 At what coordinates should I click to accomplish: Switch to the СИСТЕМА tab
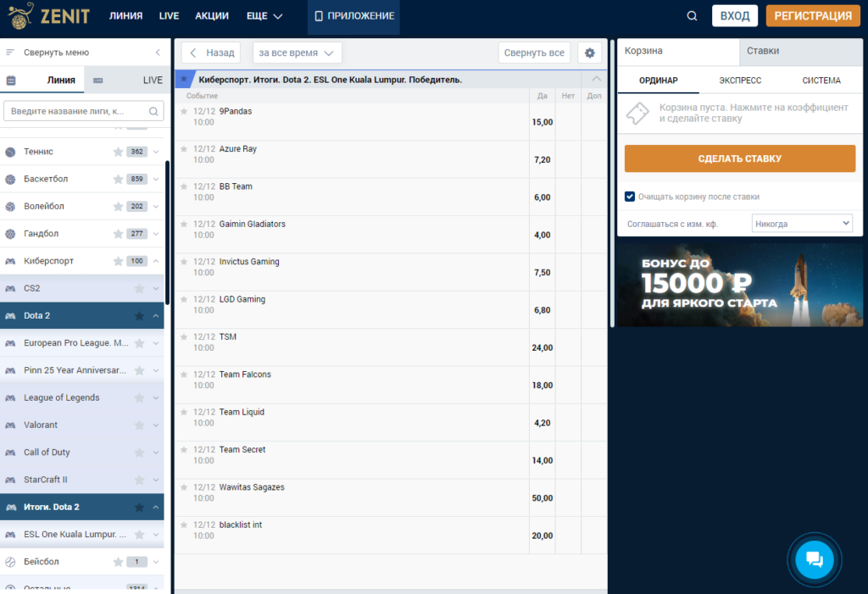(x=821, y=80)
